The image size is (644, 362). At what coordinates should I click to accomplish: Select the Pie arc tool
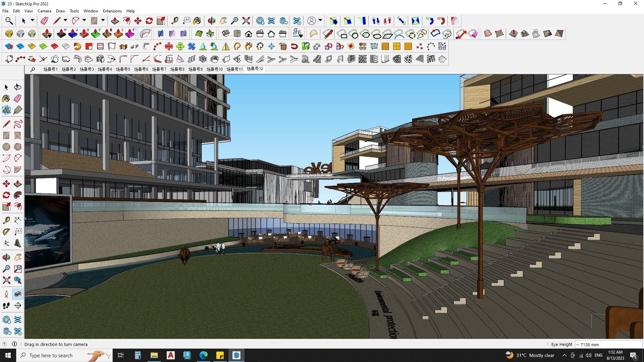(18, 170)
